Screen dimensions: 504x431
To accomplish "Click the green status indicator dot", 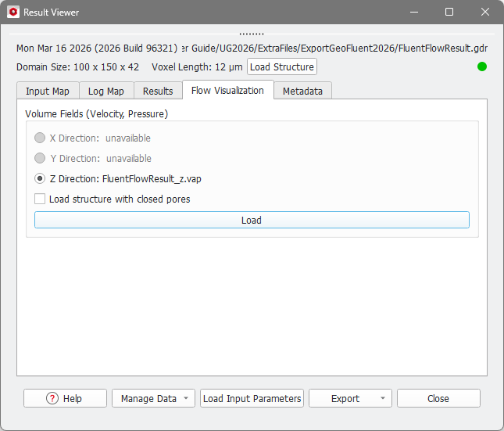I will coord(482,66).
